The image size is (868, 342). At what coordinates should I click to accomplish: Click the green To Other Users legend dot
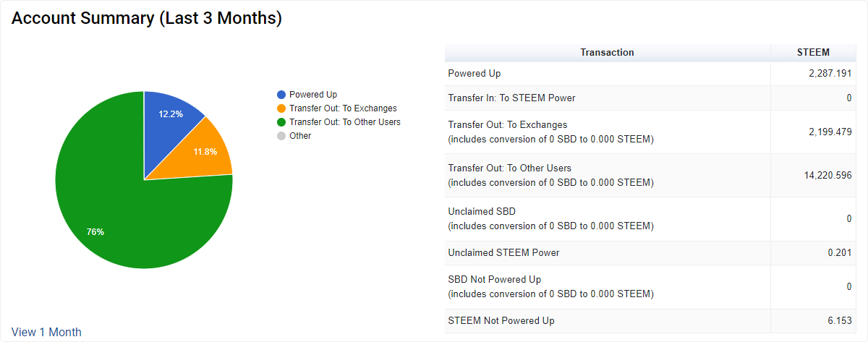281,122
